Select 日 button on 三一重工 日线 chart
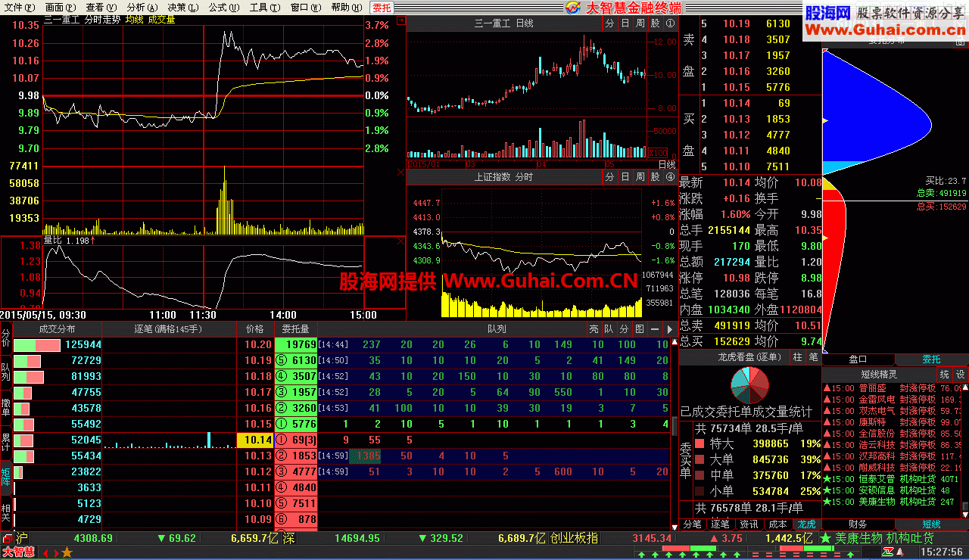969x560 pixels. click(x=625, y=23)
